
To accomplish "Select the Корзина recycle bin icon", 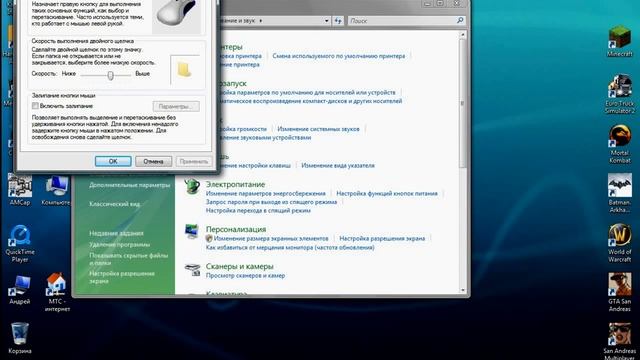I will [x=20, y=338].
